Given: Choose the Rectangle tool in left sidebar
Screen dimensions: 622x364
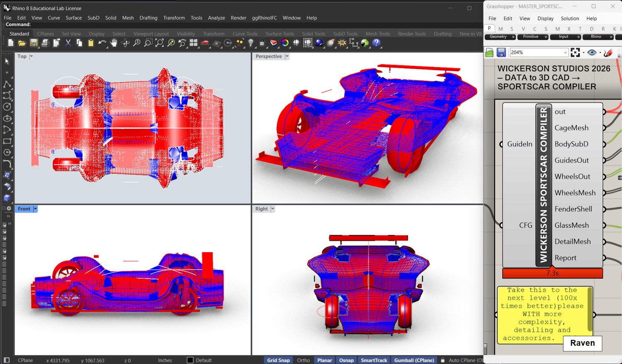Looking at the screenshot, I should (x=7, y=141).
